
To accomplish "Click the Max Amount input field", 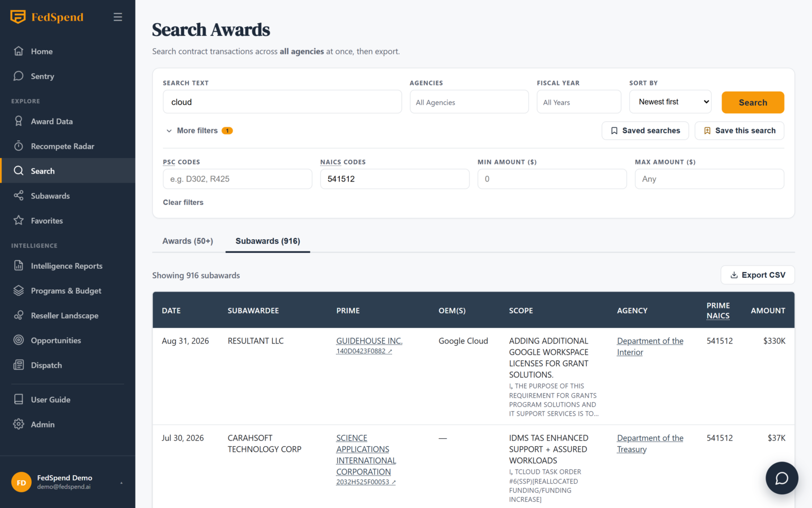I will click(x=709, y=179).
